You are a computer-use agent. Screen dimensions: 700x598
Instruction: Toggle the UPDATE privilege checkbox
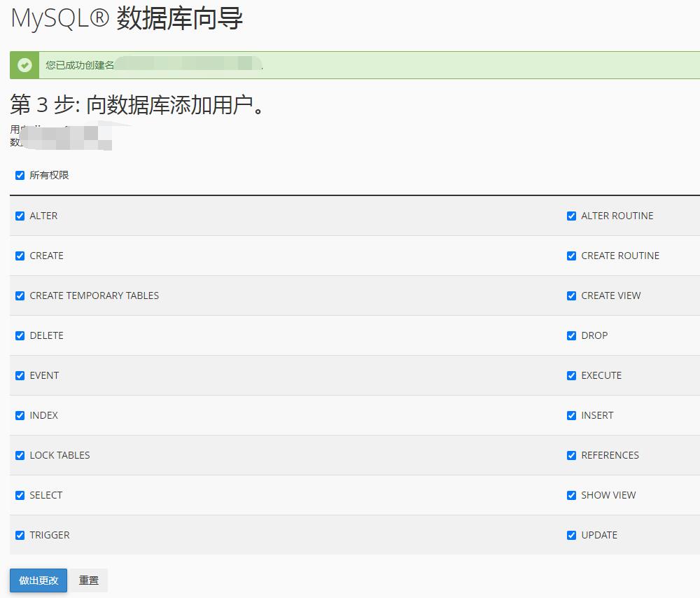click(x=571, y=535)
